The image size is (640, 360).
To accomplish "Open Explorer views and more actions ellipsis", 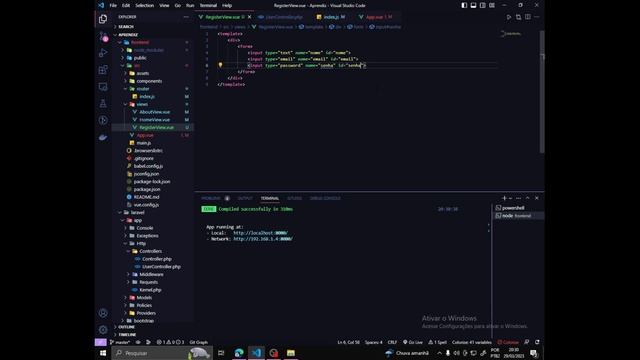I will 186,17.
